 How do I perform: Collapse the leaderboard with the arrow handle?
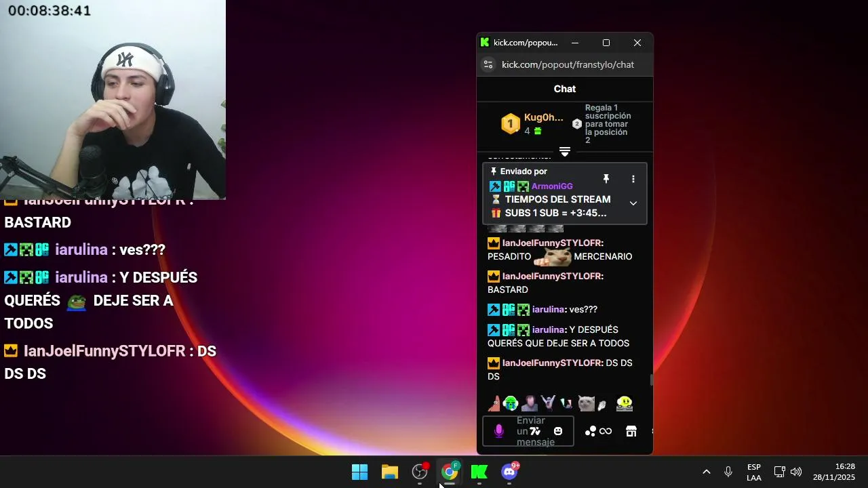click(565, 151)
